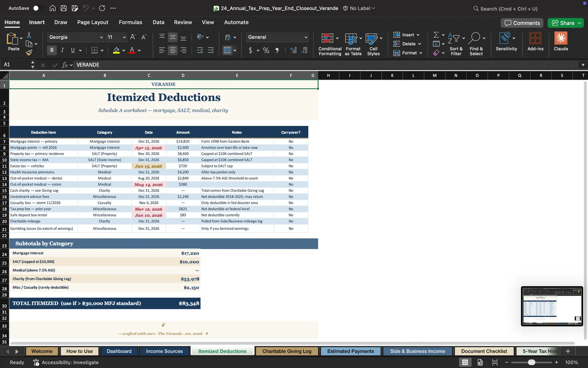Switch to Income Sources sheet tab

[164, 351]
